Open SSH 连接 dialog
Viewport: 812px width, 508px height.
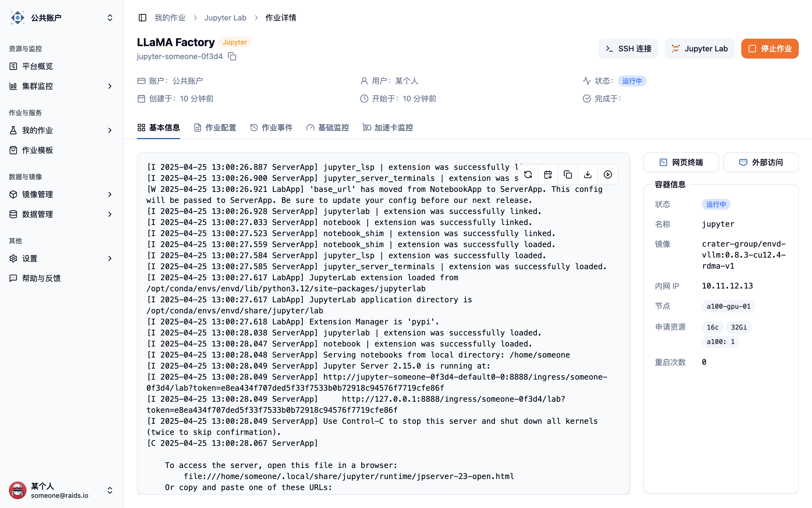point(628,49)
